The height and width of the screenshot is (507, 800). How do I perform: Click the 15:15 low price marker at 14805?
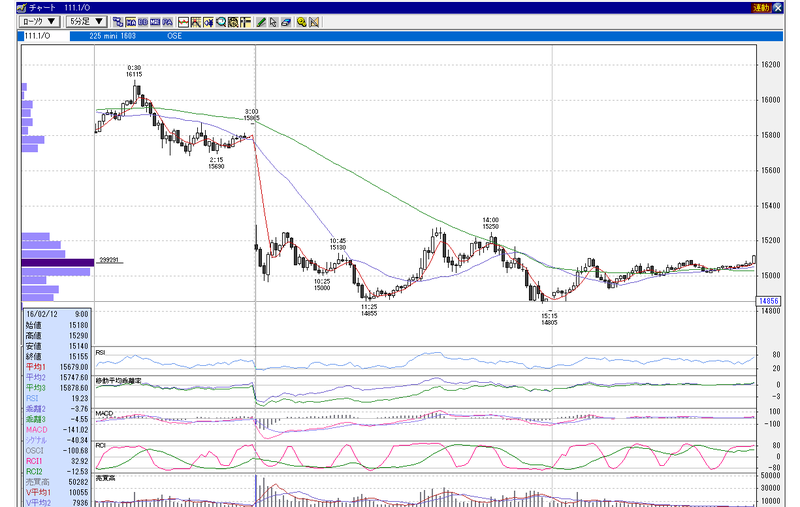point(549,319)
